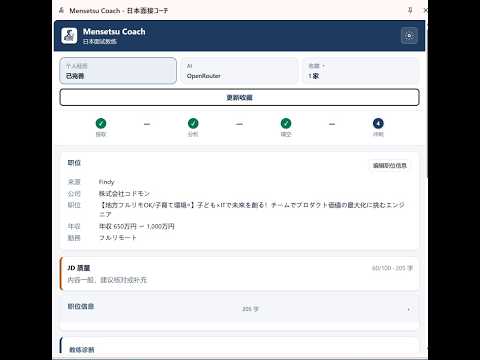Click the JD quality advice text
The height and width of the screenshot is (360, 480).
(107, 280)
